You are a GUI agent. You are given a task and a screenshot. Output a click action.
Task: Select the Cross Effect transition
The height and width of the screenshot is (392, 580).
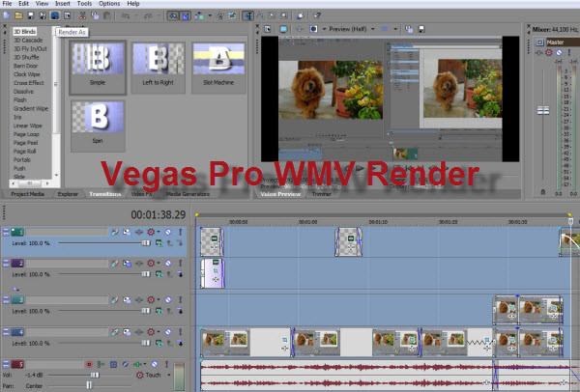28,83
